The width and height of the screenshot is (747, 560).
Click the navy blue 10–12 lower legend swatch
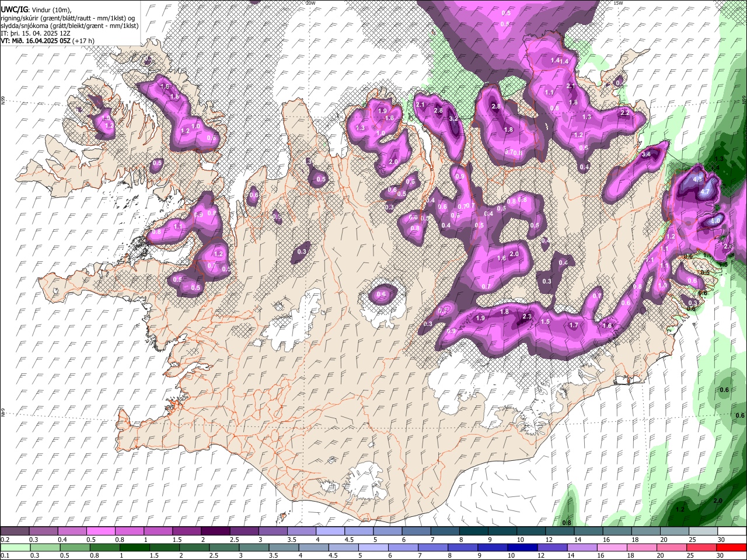click(x=522, y=547)
